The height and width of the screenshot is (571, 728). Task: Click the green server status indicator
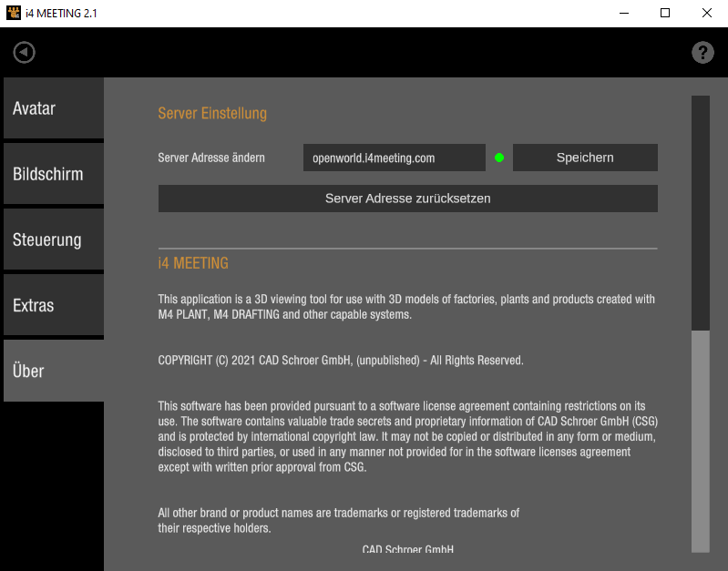499,158
